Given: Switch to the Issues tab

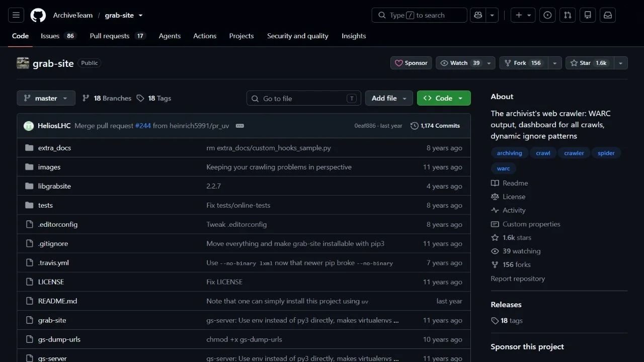Looking at the screenshot, I should [58, 36].
